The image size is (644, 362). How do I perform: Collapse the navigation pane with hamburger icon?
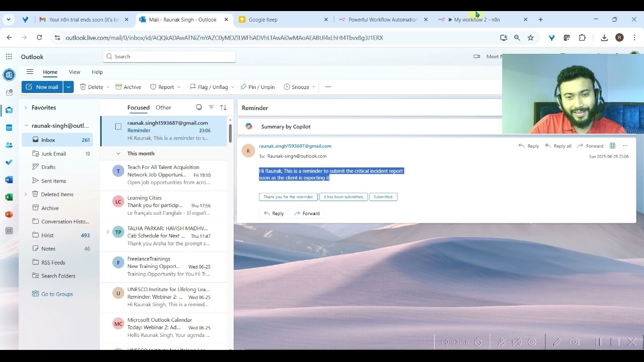(x=30, y=72)
